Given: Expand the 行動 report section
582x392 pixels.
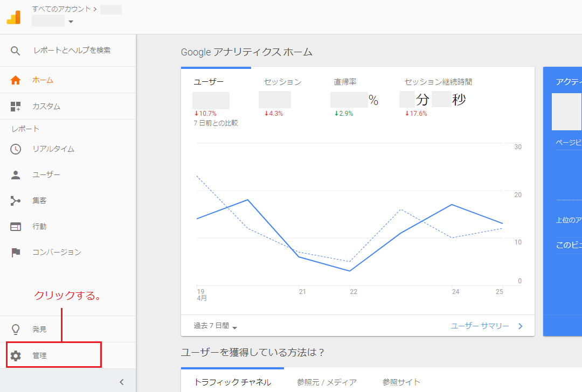Looking at the screenshot, I should click(x=68, y=227).
